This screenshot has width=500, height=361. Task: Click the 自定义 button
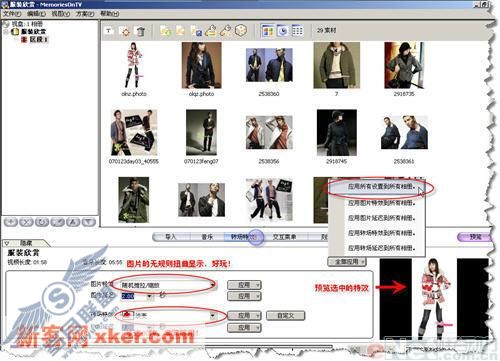click(286, 315)
